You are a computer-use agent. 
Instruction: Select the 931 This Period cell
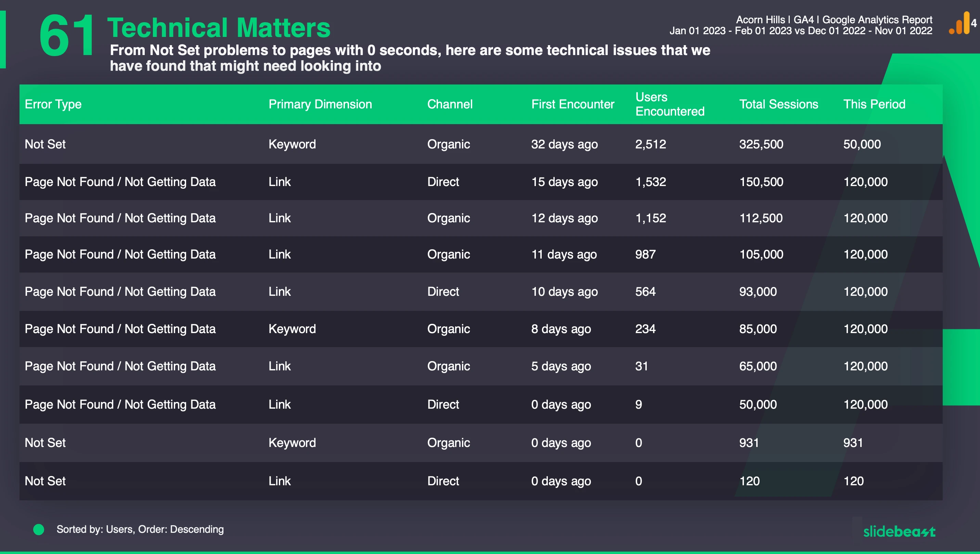tap(853, 443)
